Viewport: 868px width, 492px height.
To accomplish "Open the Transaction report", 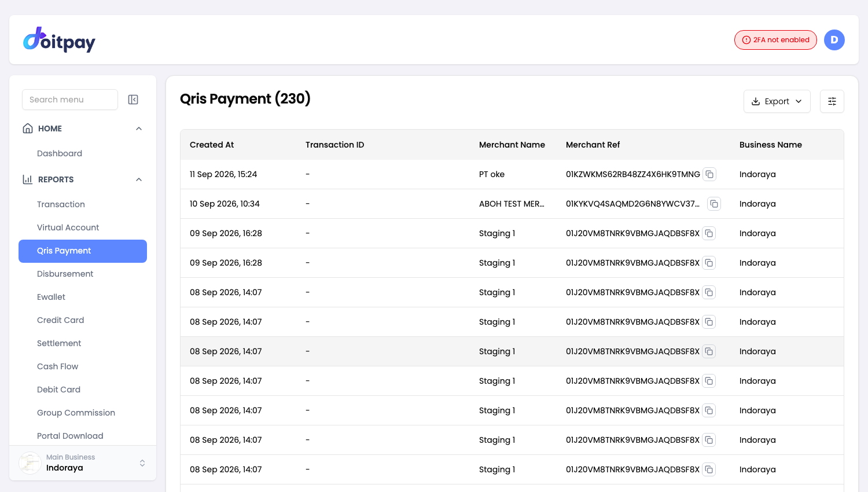I will click(61, 204).
